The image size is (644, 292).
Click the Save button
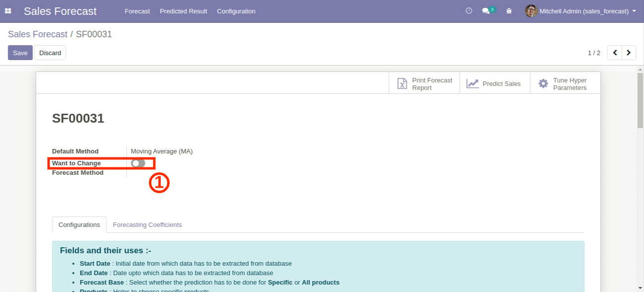[20, 53]
